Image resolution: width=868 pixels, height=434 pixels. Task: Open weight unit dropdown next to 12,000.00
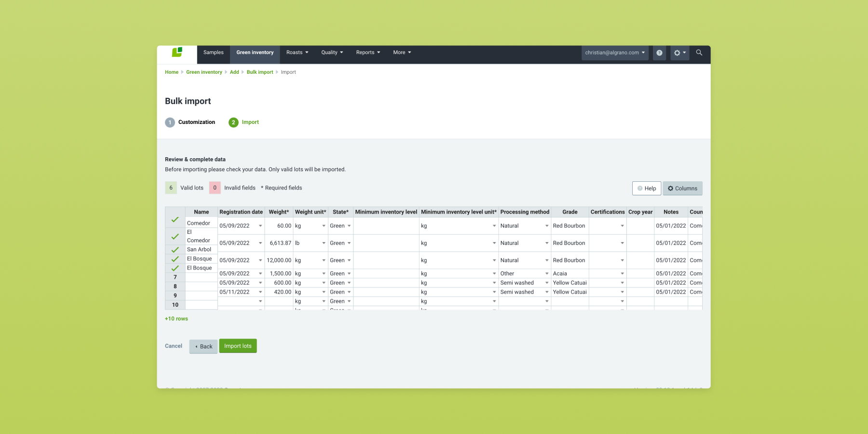(324, 260)
